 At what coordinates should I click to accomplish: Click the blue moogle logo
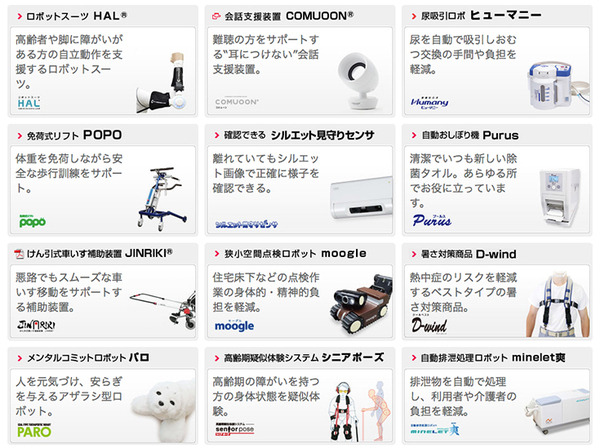(234, 325)
